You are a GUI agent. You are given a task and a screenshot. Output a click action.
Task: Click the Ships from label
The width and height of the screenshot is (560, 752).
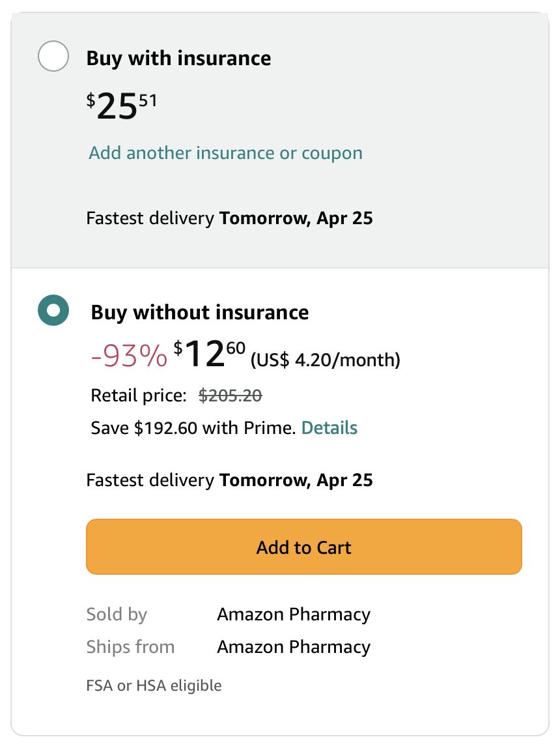pyautogui.click(x=130, y=646)
